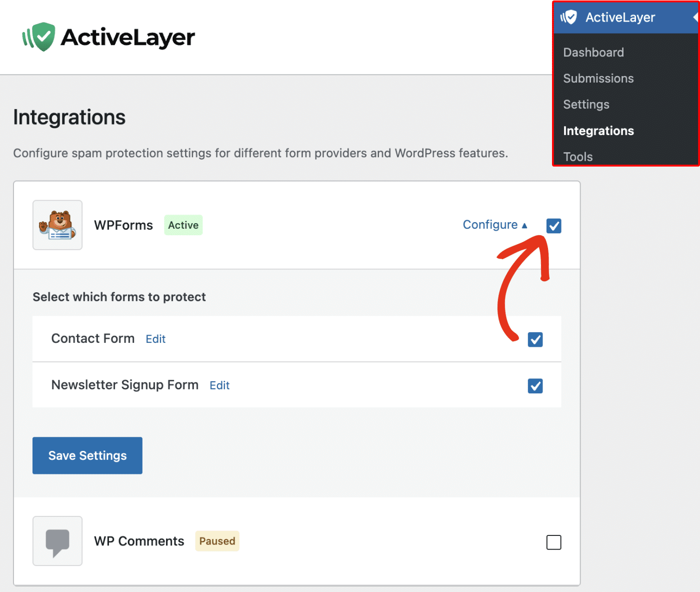Click the Save Settings button

pos(87,455)
